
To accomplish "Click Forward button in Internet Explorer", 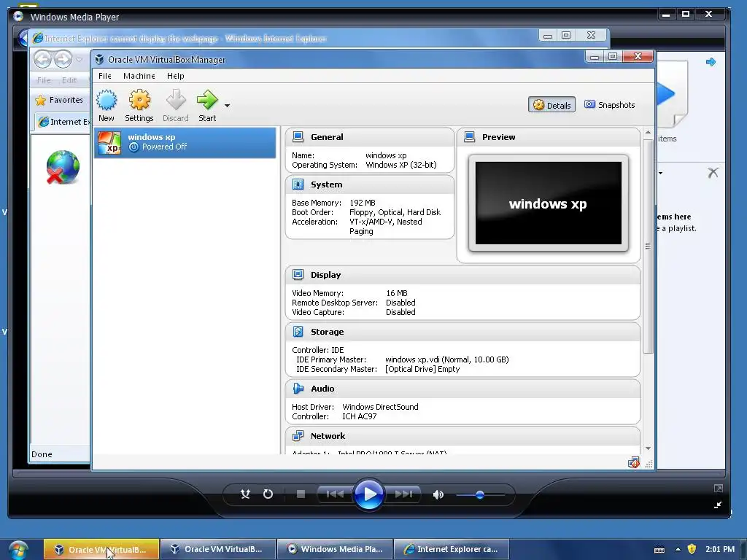I will (63, 60).
